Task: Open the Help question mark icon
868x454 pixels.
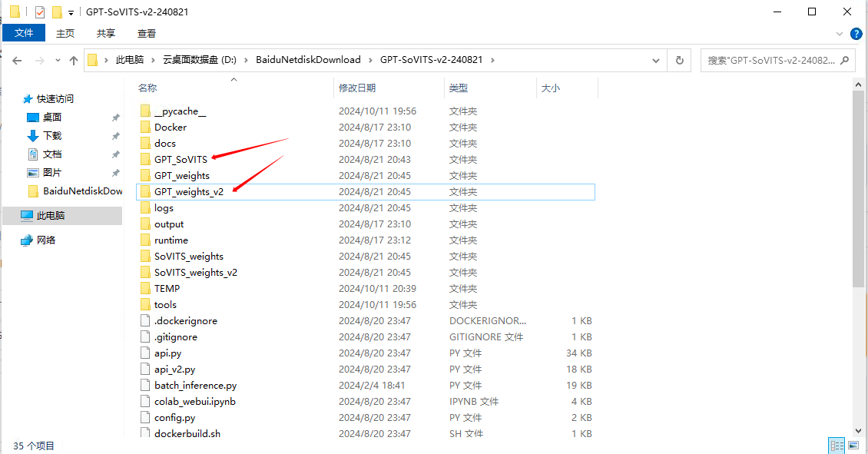Action: (856, 33)
